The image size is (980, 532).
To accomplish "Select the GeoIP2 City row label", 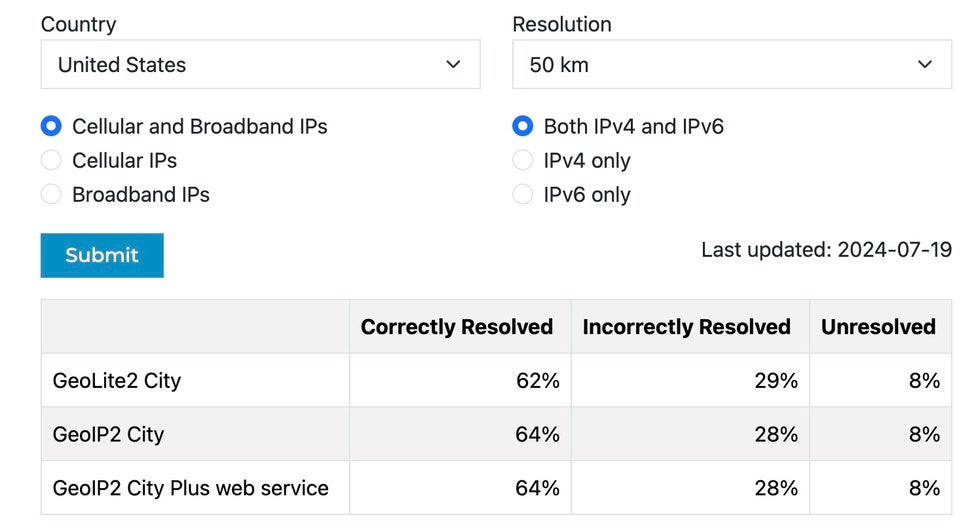I will click(x=108, y=434).
